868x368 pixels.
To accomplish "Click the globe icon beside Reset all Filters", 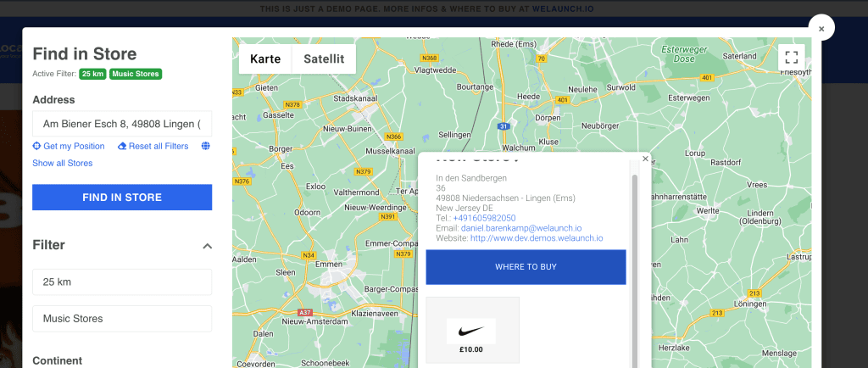I will coord(205,146).
